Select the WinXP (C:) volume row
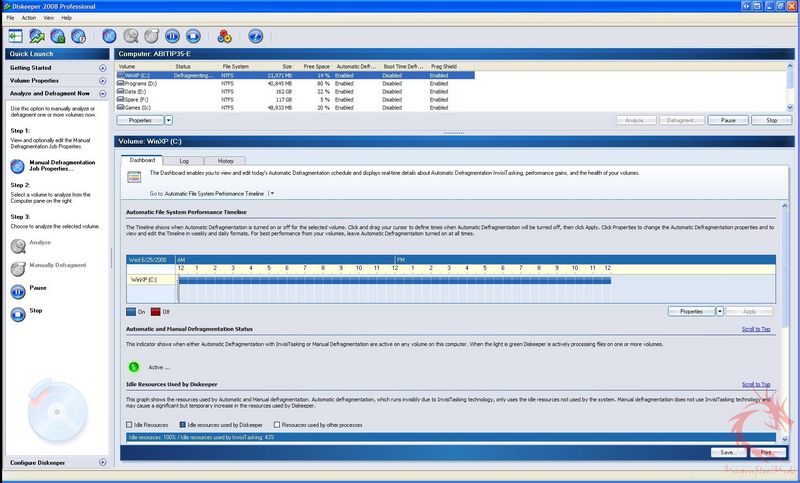 (295, 75)
